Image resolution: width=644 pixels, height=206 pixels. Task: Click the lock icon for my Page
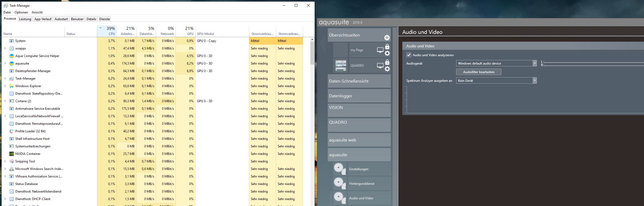pyautogui.click(x=387, y=47)
